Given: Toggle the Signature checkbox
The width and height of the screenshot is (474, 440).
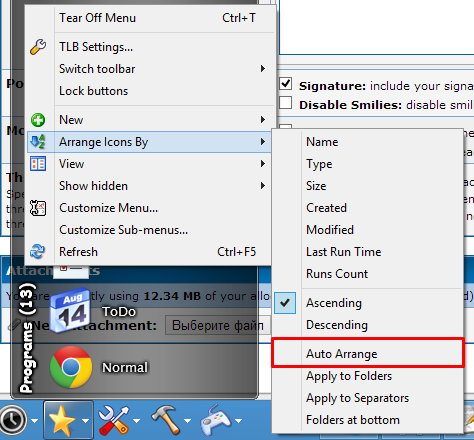Looking at the screenshot, I should click(x=286, y=84).
